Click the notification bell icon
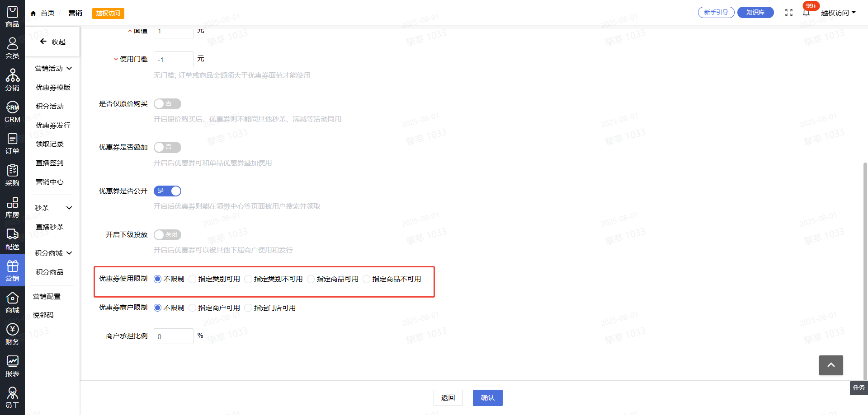Viewport: 868px width, 415px height. [806, 13]
